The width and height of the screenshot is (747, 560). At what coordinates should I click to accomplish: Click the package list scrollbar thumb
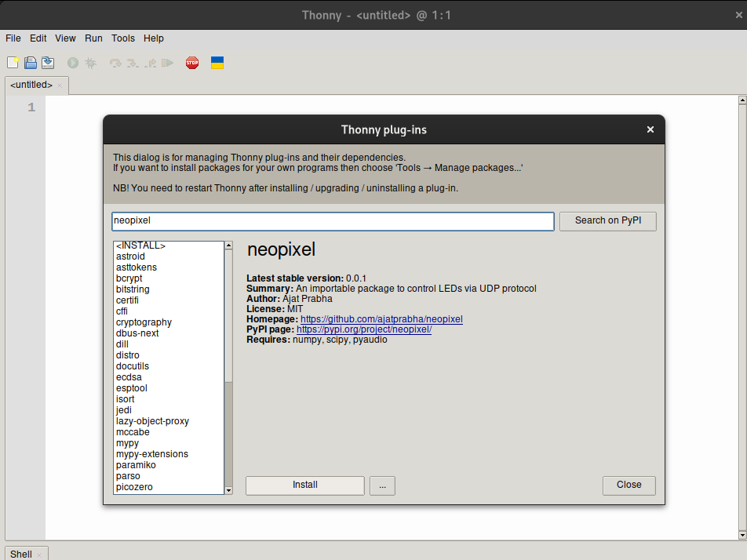click(x=228, y=315)
